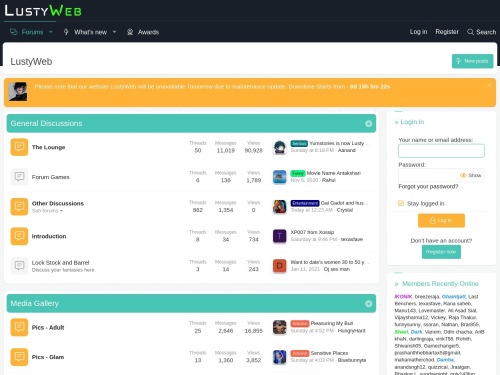The height and width of the screenshot is (375, 500).
Task: Show password with the eye toggle
Action: point(471,175)
